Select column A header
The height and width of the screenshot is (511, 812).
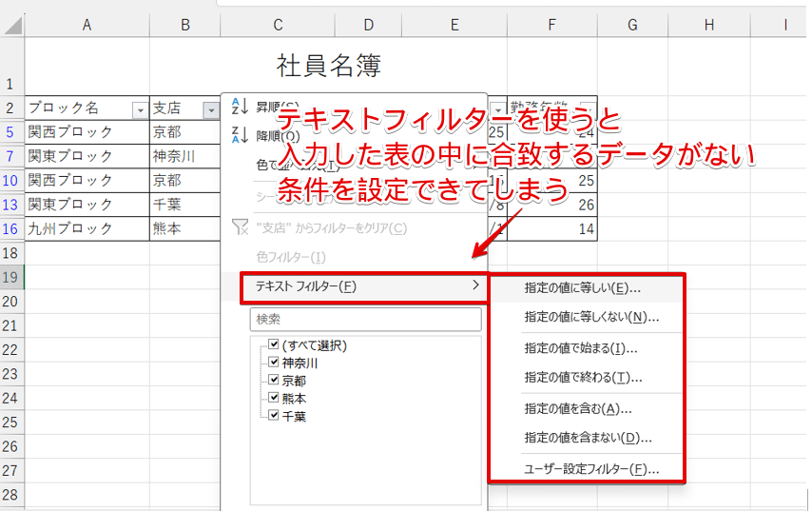tap(87, 25)
